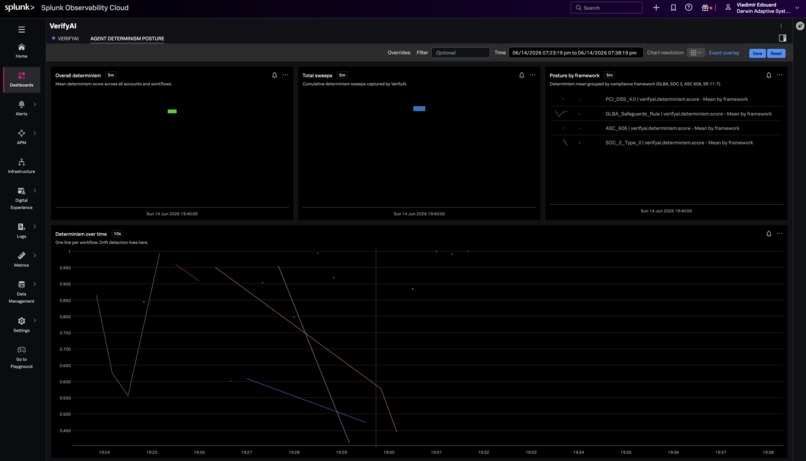This screenshot has height=461, width=806.
Task: Open the help question mark icon
Action: point(689,8)
